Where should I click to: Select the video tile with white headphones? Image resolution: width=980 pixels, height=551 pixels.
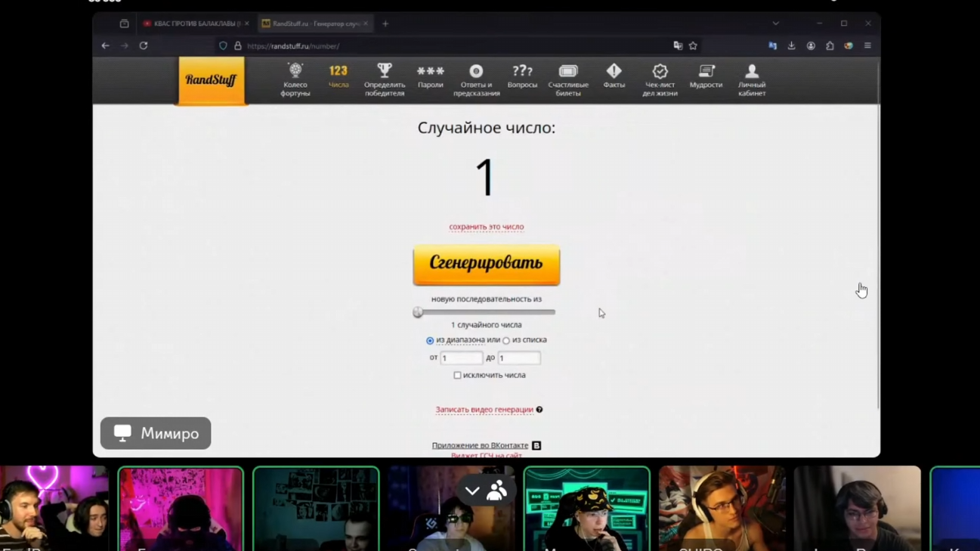tap(722, 509)
